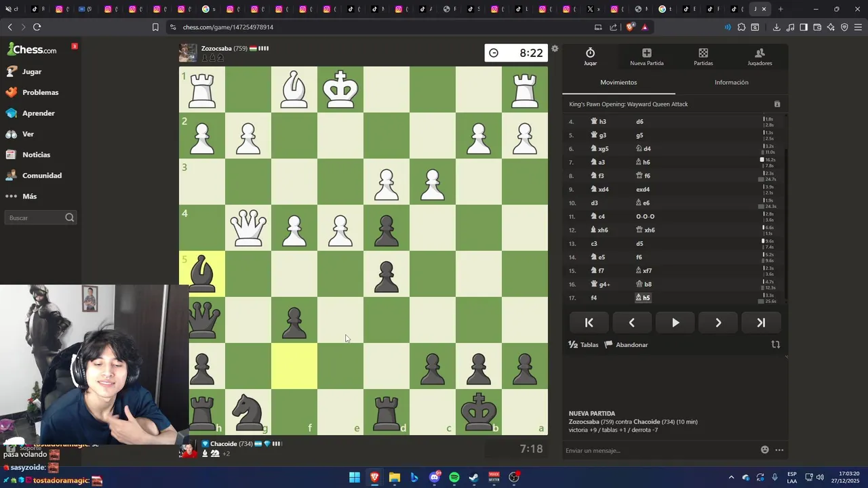The height and width of the screenshot is (488, 868).
Task: Open Windows Start menu
Action: click(355, 477)
